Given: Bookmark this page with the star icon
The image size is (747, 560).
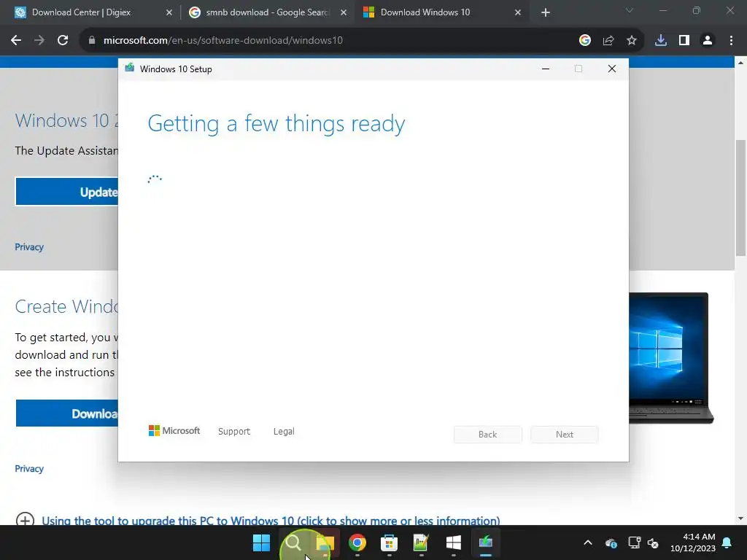Looking at the screenshot, I should (x=632, y=41).
